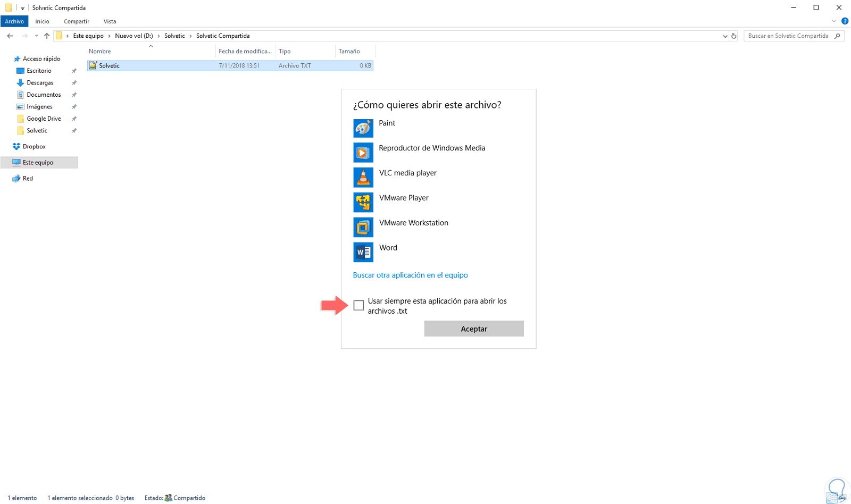Click the title bar folder icon
The image size is (851, 504).
click(8, 7)
